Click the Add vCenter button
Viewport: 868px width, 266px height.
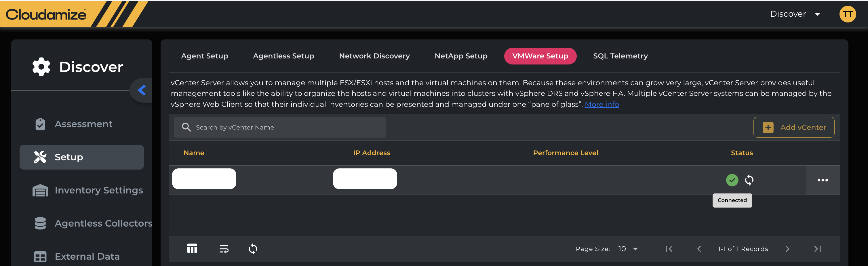point(793,127)
